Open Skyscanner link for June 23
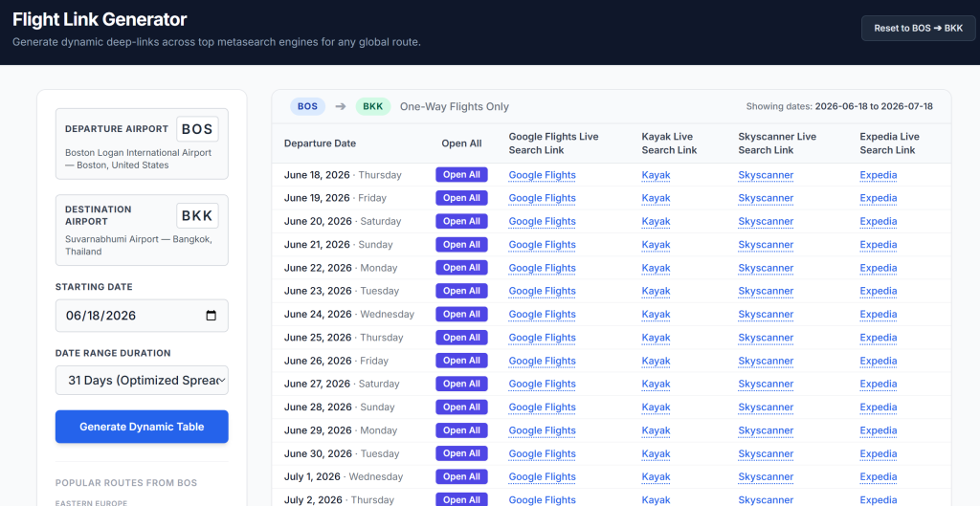This screenshot has width=980, height=506. click(766, 291)
